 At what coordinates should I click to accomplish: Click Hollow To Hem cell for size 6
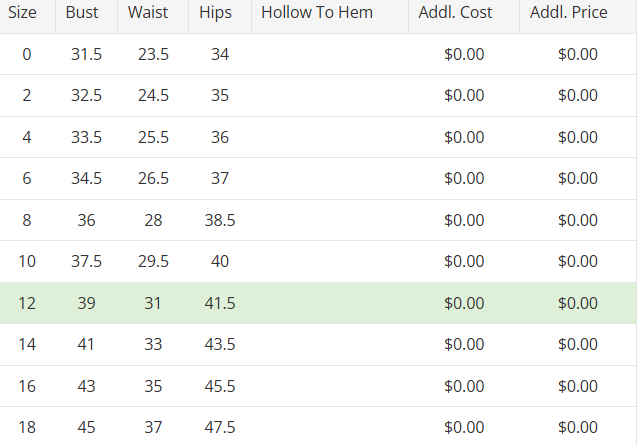330,178
